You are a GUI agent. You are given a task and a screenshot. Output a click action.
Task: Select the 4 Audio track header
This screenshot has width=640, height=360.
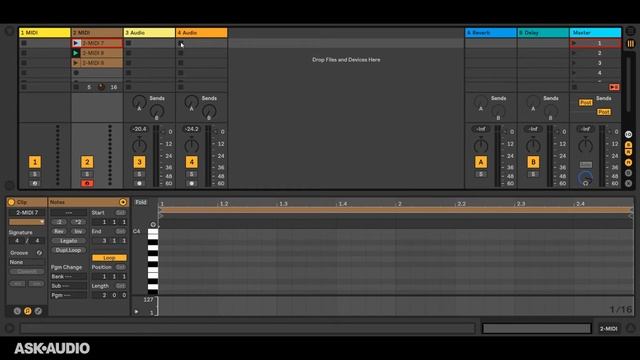pos(201,33)
